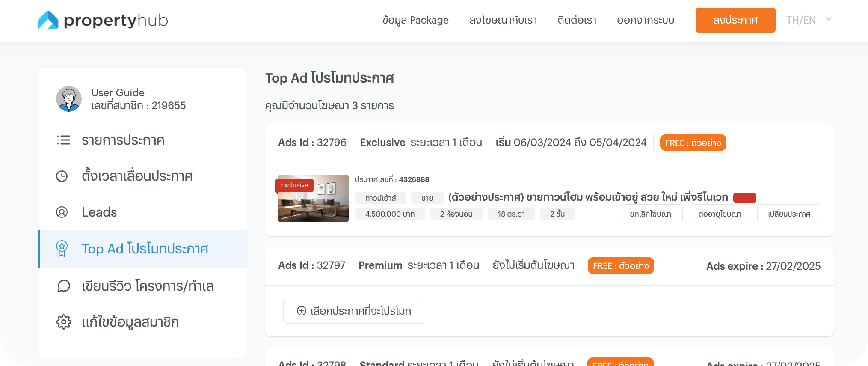
Task: Expand the TH/EN language dropdown
Action: coord(809,20)
